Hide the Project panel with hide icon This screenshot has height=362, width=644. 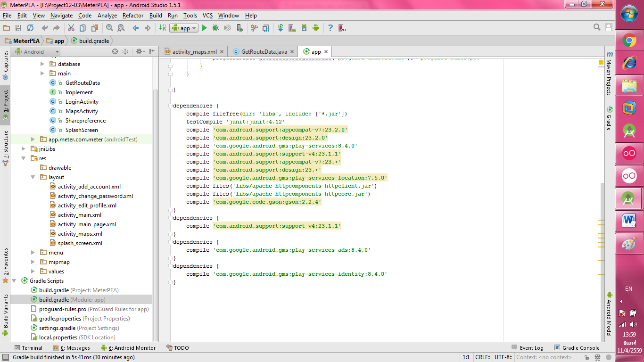[x=152, y=52]
